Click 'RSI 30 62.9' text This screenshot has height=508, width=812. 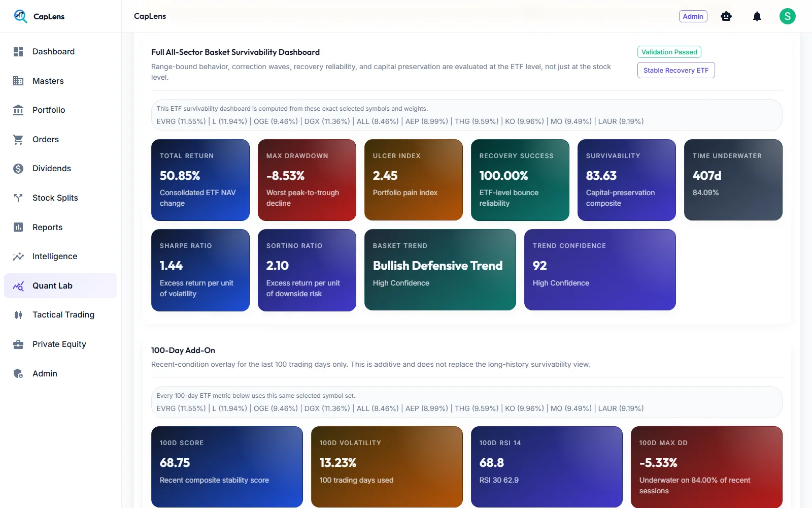click(x=499, y=480)
